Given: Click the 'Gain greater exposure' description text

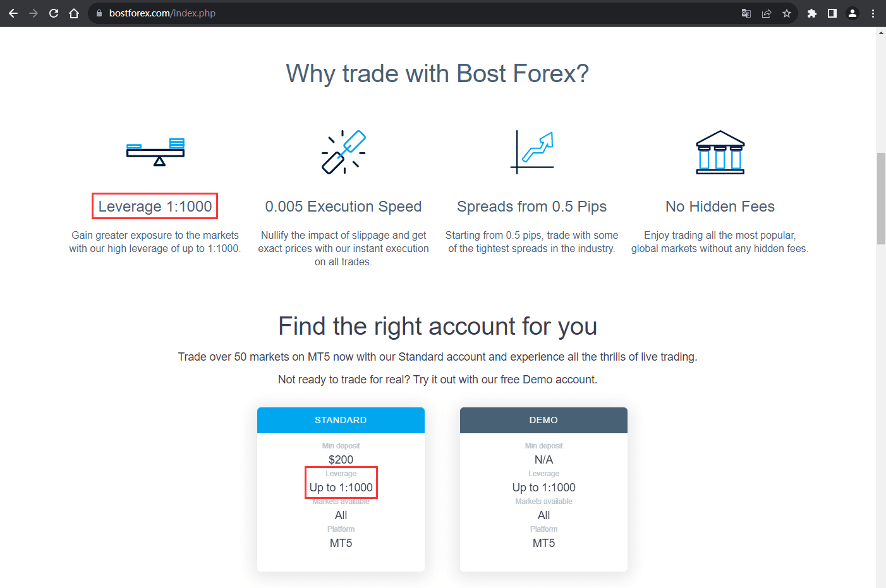Looking at the screenshot, I should click(155, 242).
